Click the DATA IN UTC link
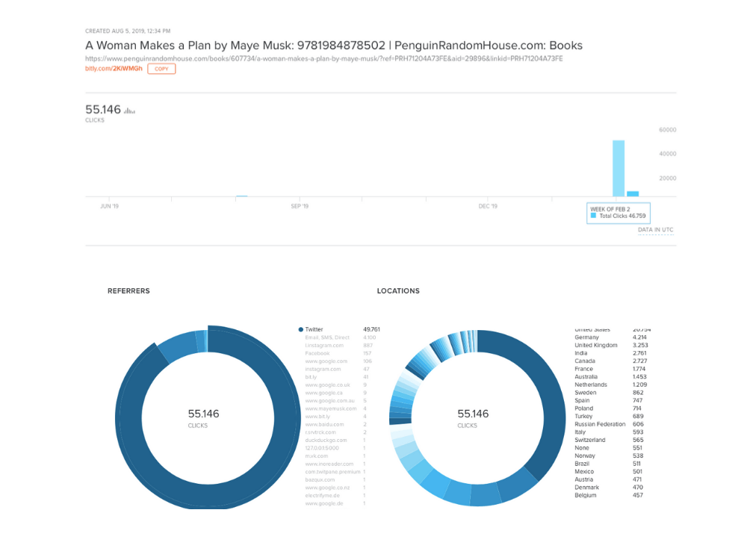This screenshot has width=747, height=560. click(655, 230)
